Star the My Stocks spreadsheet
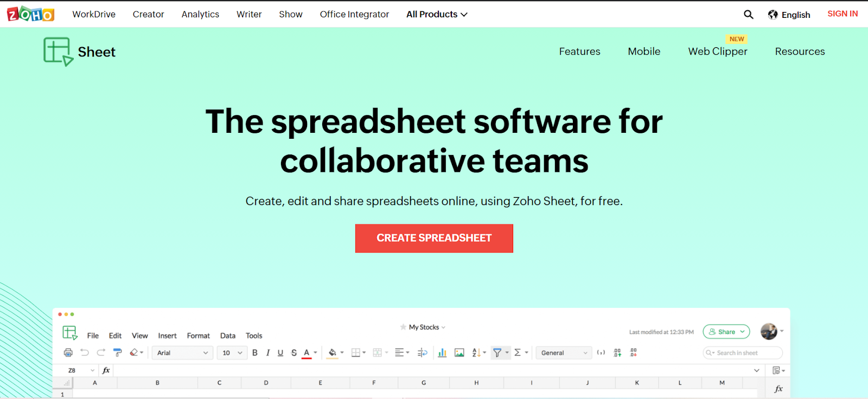Screen dimensions: 868x399 pos(403,327)
